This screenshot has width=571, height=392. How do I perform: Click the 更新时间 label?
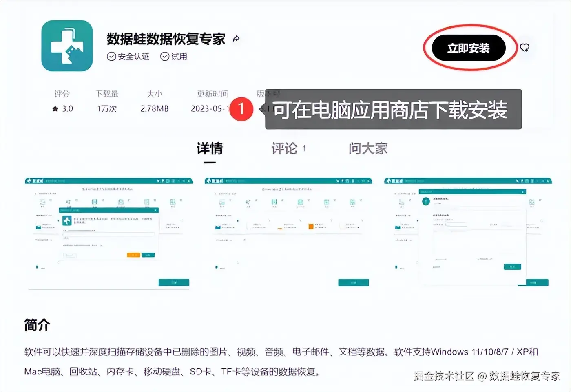click(x=212, y=94)
